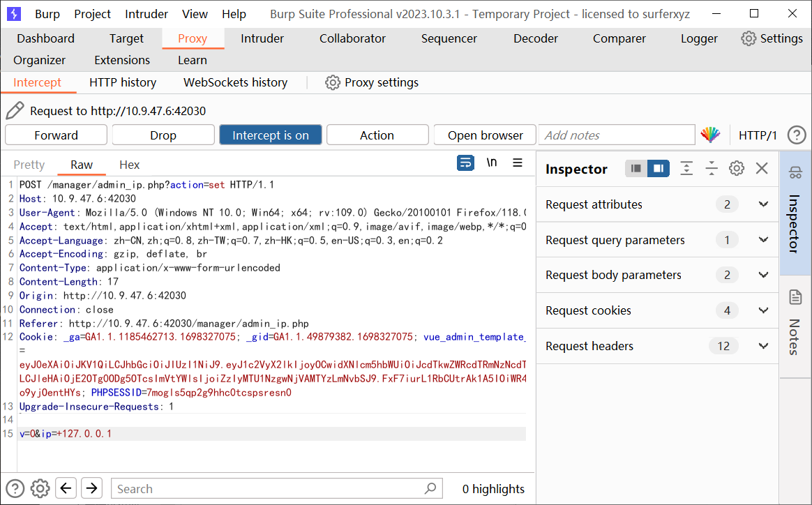Switch to the Logger tab

tap(699, 38)
